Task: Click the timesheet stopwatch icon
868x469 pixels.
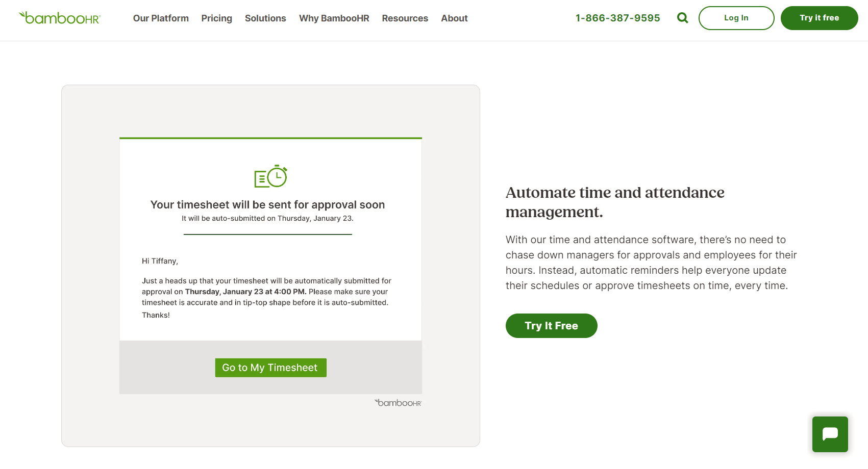Action: (270, 176)
